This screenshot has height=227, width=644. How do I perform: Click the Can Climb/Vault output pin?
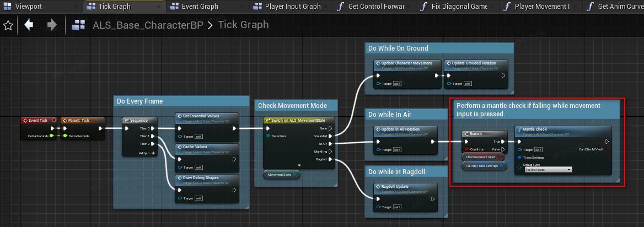pyautogui.click(x=607, y=149)
